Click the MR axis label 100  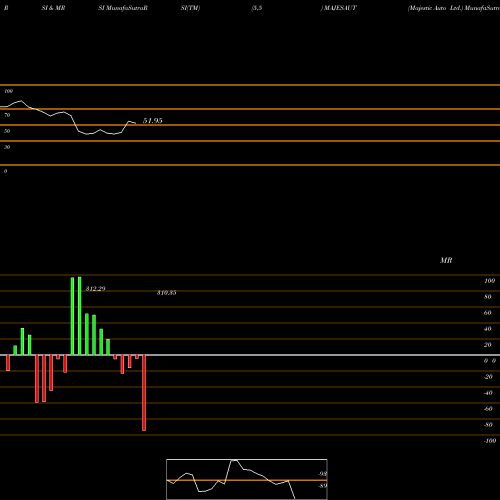point(489,281)
